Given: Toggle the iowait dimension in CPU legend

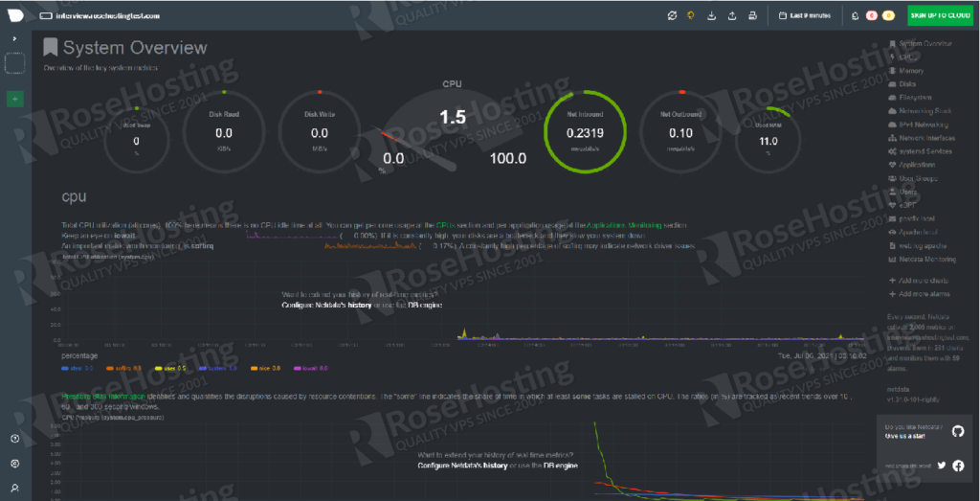Looking at the screenshot, I should [x=311, y=369].
